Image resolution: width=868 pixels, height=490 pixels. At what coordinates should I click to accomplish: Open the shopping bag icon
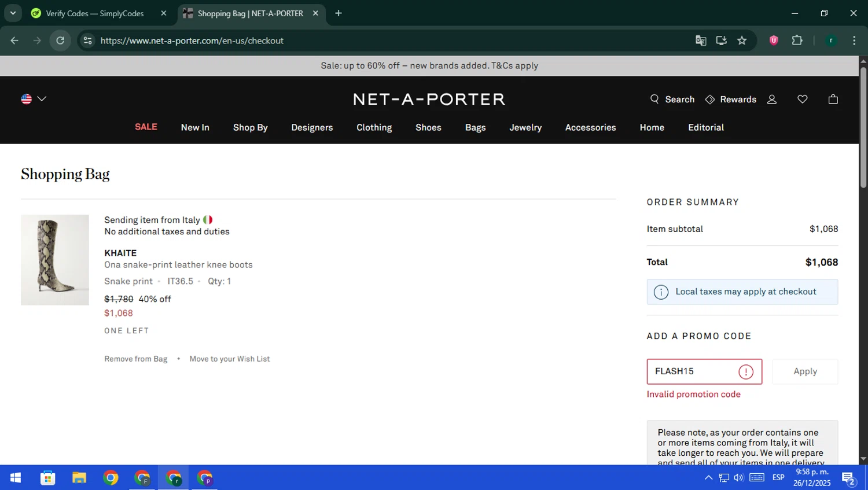pyautogui.click(x=833, y=100)
